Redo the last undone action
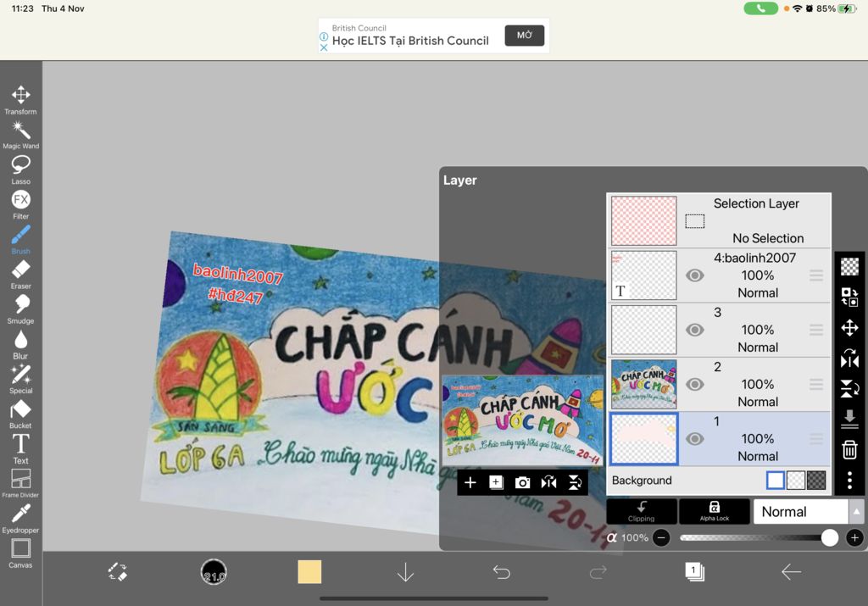Viewport: 868px width, 606px height. click(598, 572)
